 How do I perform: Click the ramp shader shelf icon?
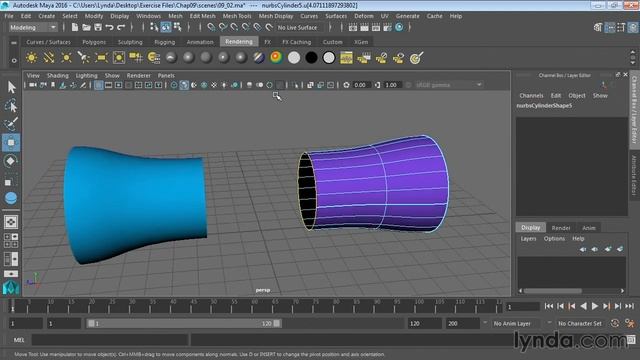click(276, 58)
